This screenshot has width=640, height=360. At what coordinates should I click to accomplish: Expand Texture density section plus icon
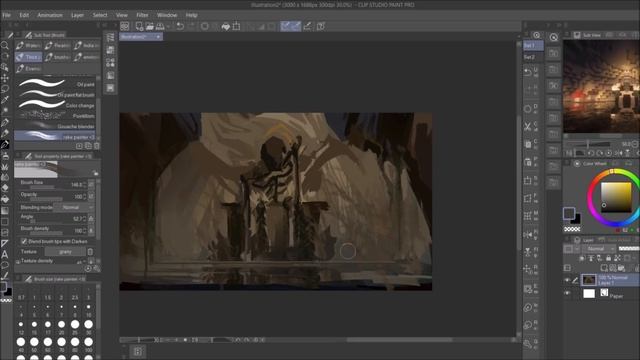coord(18,261)
